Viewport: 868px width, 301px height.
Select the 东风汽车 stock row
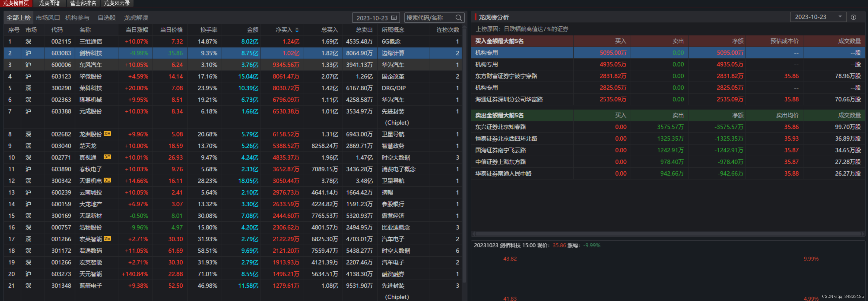click(90, 65)
